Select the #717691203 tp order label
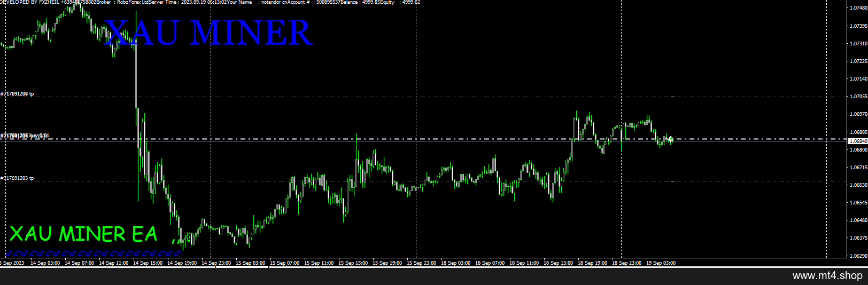Image resolution: width=868 pixels, height=285 pixels. coord(17,178)
